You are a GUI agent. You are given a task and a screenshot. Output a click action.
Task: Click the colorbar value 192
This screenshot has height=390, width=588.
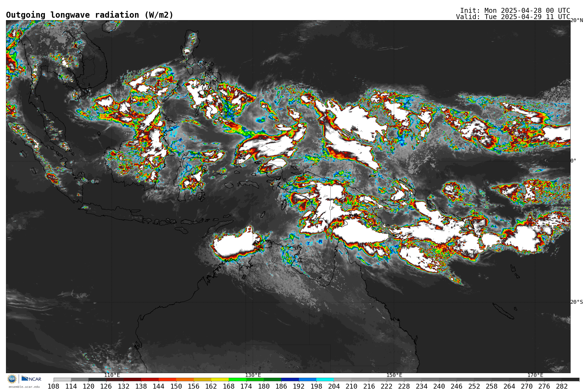[299, 386]
